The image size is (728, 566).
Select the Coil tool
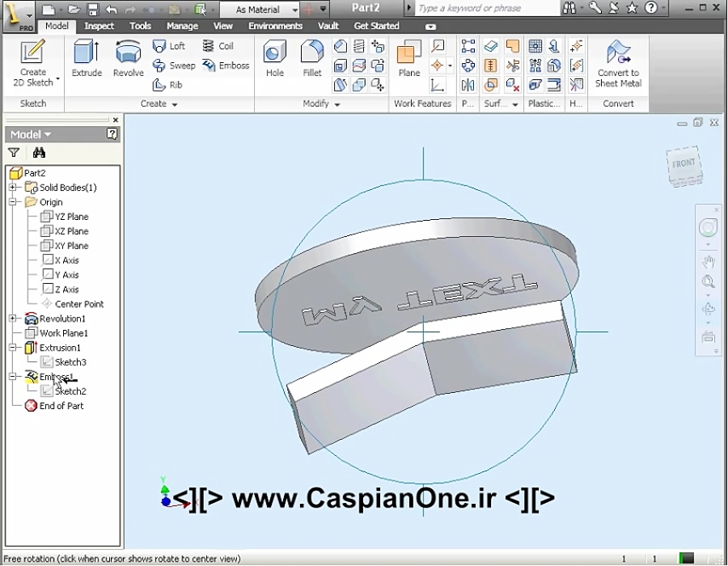pyautogui.click(x=218, y=46)
